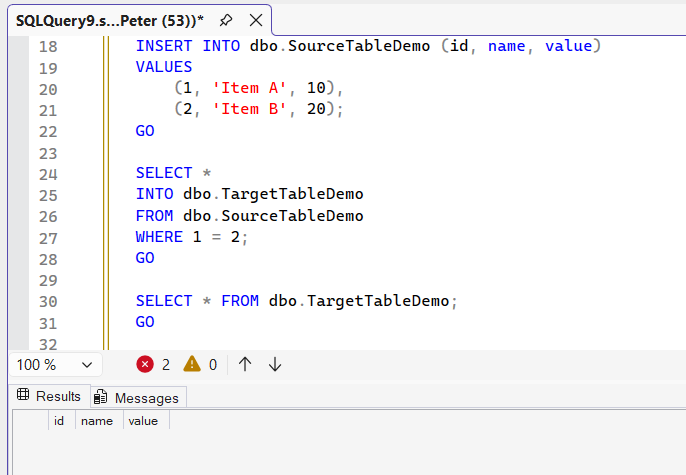Click the "id" column header in results

point(59,421)
